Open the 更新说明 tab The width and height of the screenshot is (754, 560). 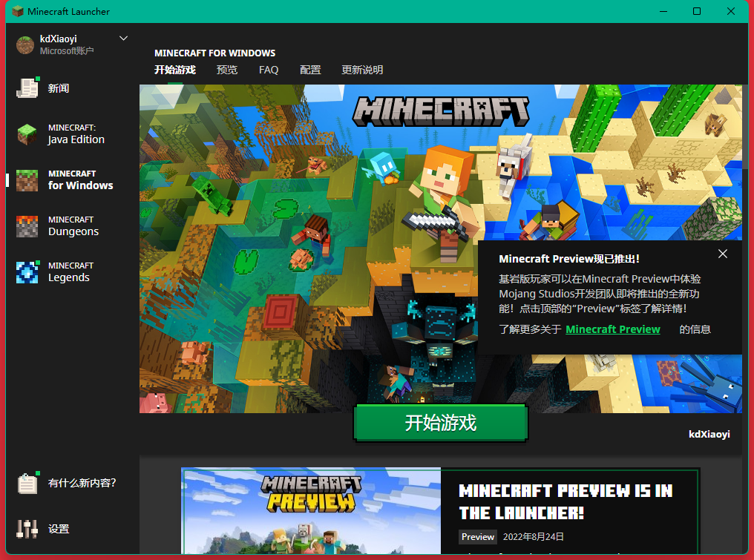[x=362, y=70]
